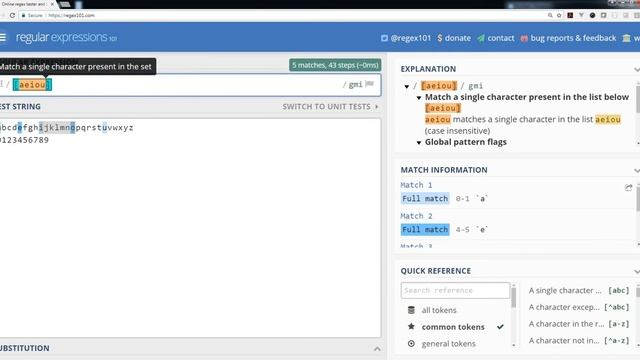Click the digits line 0123456789
The width and height of the screenshot is (640, 360).
[x=24, y=140]
